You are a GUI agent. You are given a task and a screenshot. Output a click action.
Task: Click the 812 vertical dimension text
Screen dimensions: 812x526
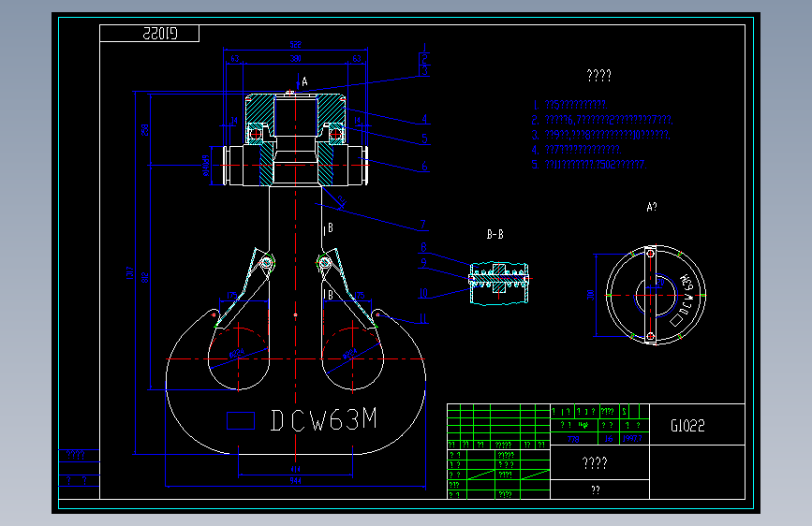145,277
